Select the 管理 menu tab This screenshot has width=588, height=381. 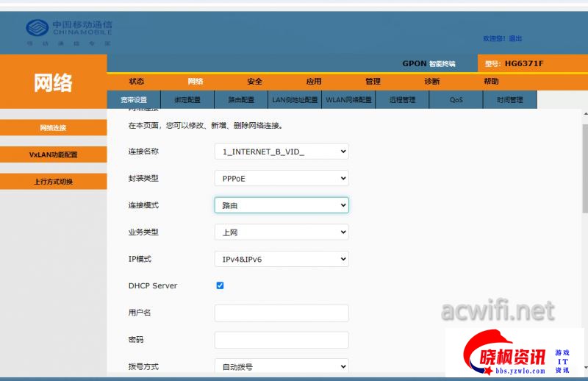(x=373, y=82)
